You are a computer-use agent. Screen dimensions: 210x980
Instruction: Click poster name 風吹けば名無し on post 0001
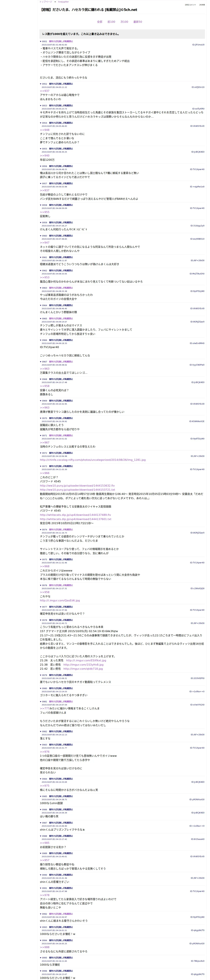pos(61,41)
